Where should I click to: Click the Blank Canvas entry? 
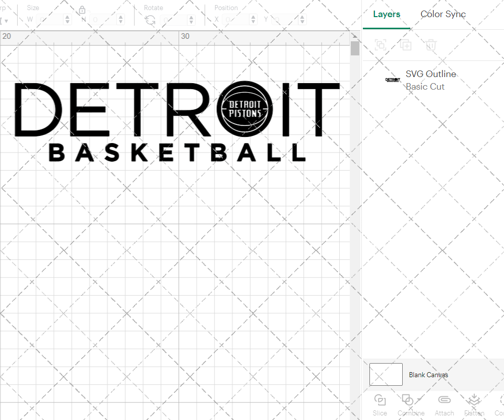pyautogui.click(x=429, y=375)
